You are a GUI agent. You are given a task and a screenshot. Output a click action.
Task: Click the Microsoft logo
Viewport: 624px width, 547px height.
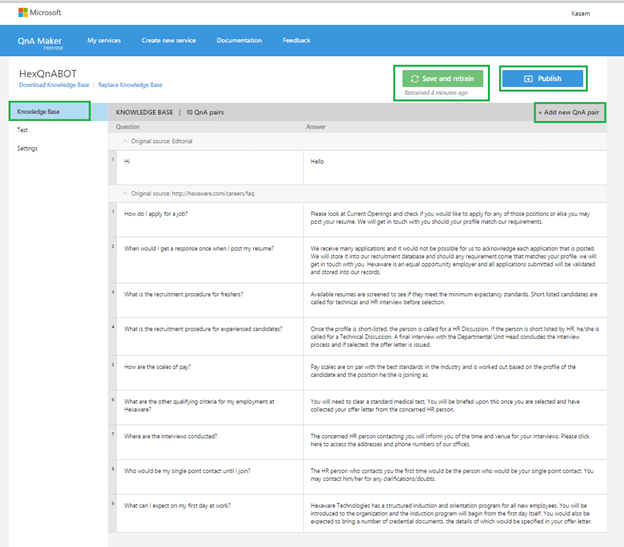pyautogui.click(x=39, y=13)
